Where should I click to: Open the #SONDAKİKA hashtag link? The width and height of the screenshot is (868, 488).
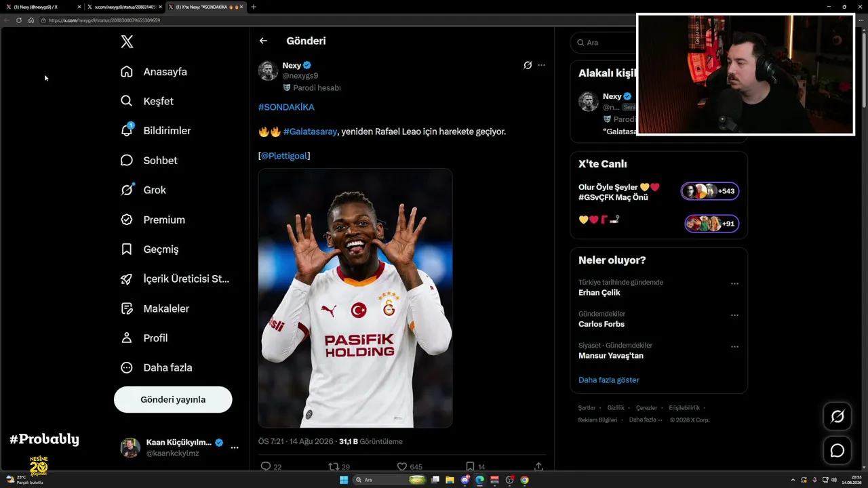[286, 107]
